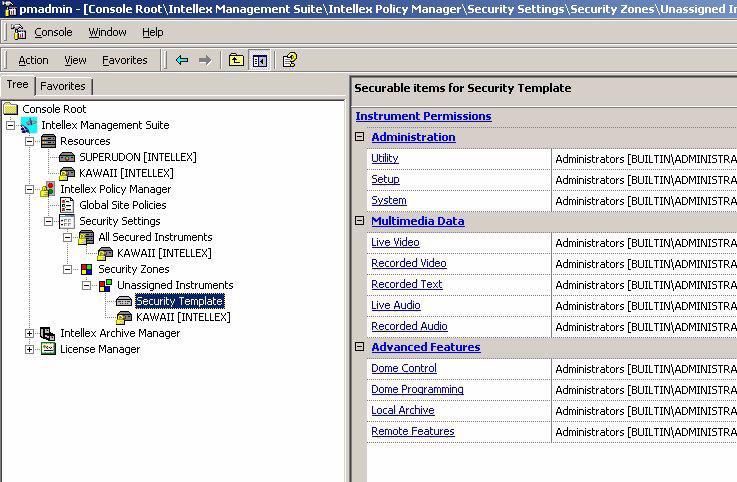Switch to the Tree tab
737x482 pixels.
click(x=17, y=85)
